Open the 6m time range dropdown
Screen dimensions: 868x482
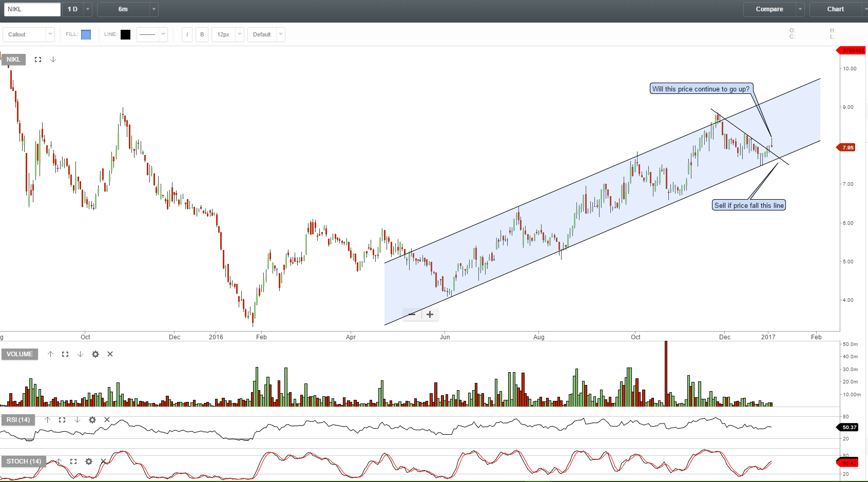tap(127, 9)
